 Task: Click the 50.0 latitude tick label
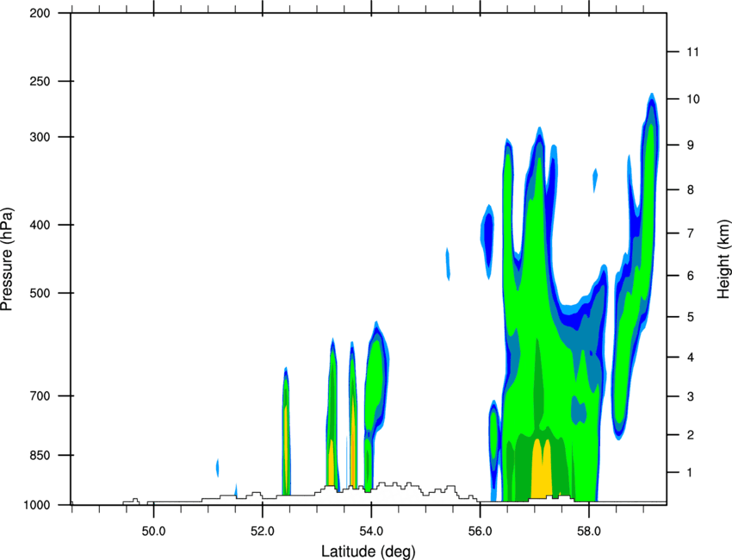click(x=153, y=532)
